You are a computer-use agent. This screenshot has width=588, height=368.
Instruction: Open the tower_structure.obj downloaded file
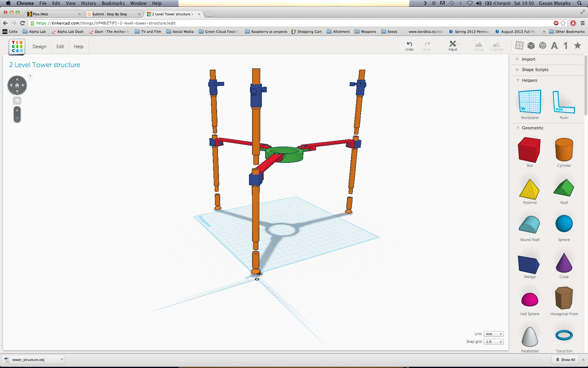tap(31, 360)
